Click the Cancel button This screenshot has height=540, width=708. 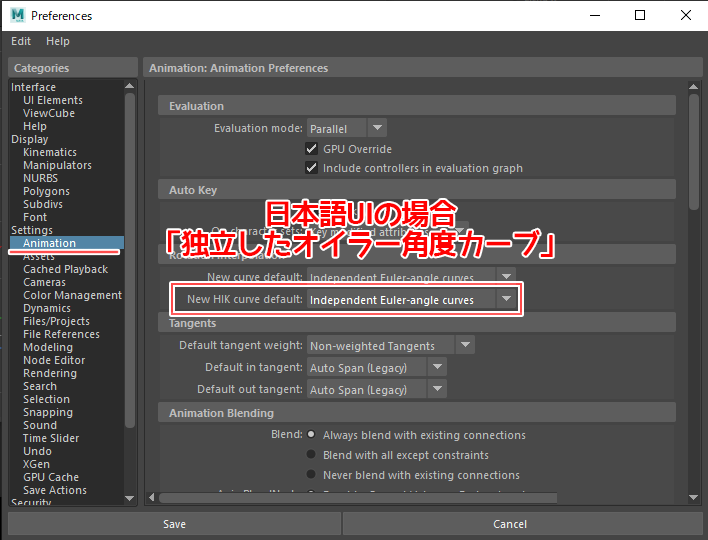click(x=510, y=524)
